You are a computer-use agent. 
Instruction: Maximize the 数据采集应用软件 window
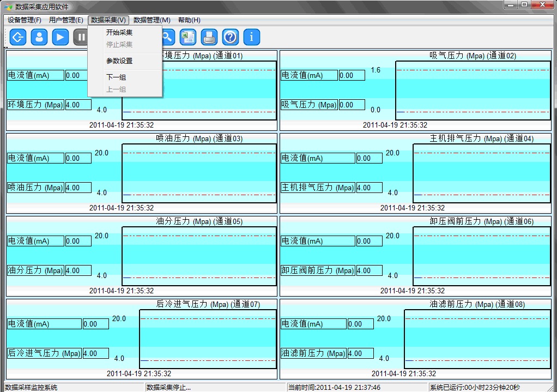(524, 4)
